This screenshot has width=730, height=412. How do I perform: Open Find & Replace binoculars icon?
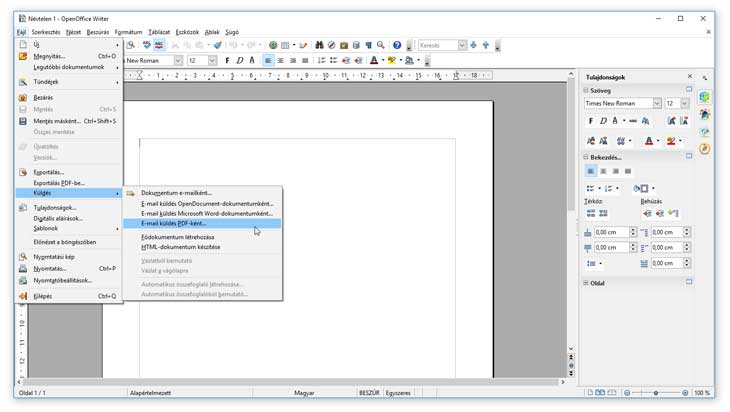tap(319, 45)
